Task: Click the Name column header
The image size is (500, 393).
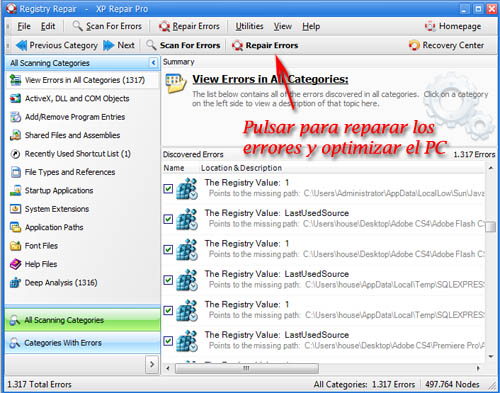Action: (x=174, y=168)
